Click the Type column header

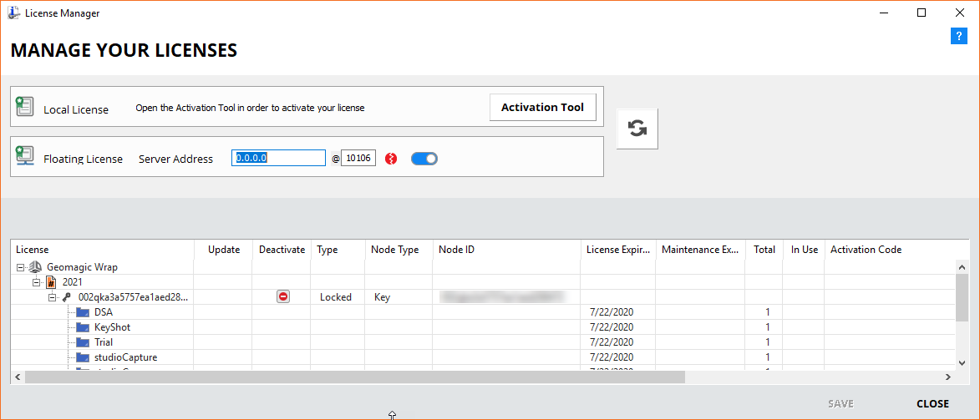(338, 250)
